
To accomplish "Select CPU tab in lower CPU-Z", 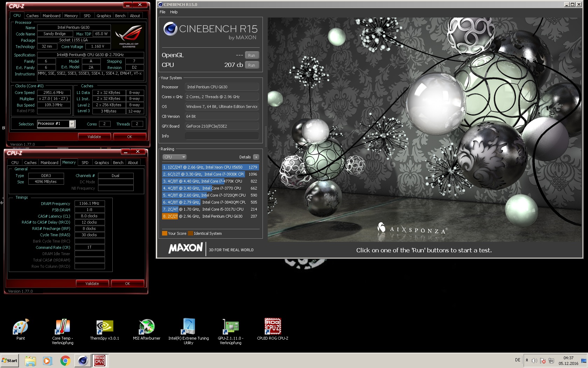I will [x=15, y=163].
